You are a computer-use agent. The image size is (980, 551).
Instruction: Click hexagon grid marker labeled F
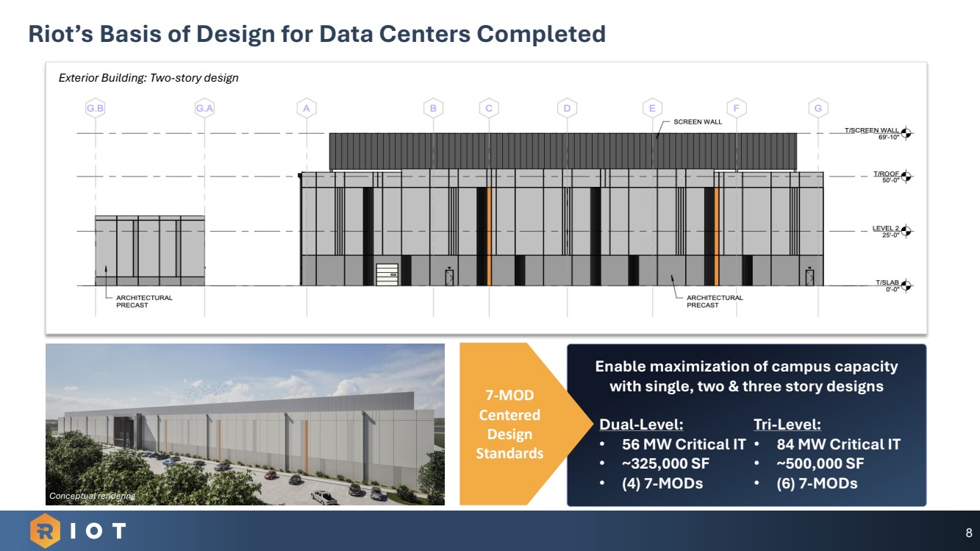pyautogui.click(x=736, y=108)
